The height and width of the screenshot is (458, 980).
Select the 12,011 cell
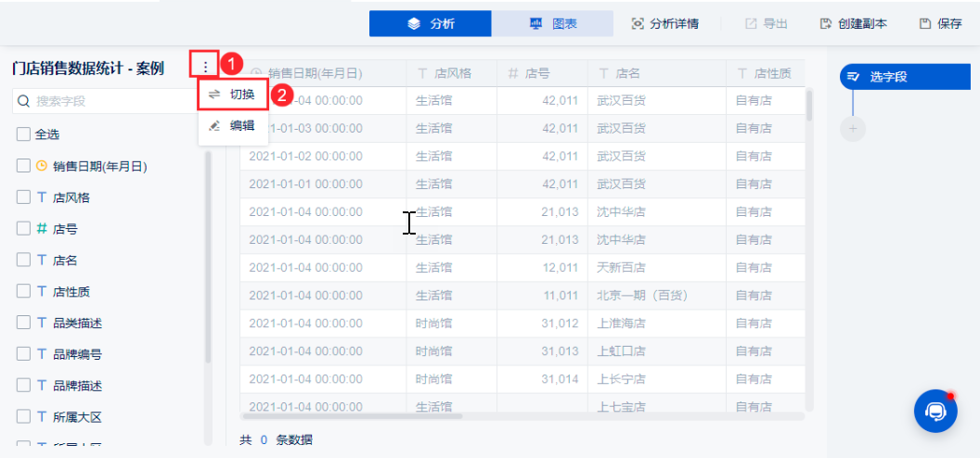542,268
